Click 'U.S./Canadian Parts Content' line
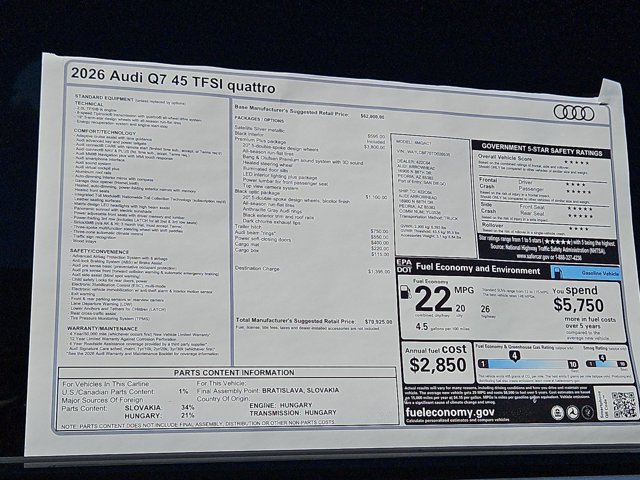The height and width of the screenshot is (480, 640). pos(125,391)
